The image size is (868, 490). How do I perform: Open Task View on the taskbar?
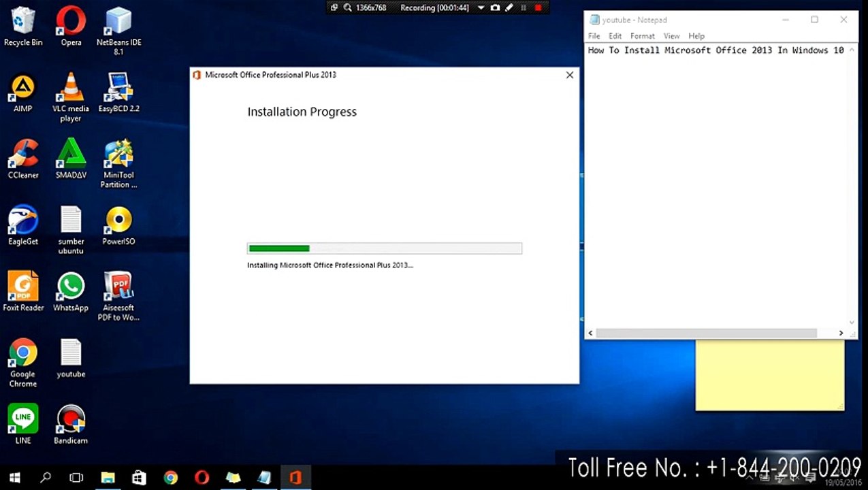[76, 478]
